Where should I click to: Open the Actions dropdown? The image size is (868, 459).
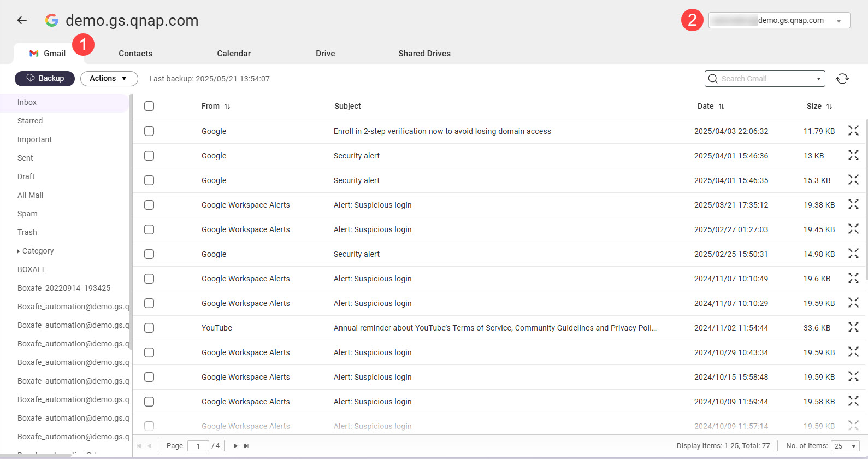109,79
